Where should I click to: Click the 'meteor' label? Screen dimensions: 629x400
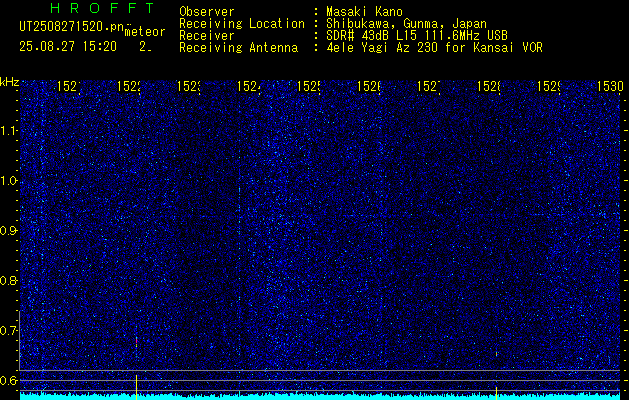tap(145, 32)
